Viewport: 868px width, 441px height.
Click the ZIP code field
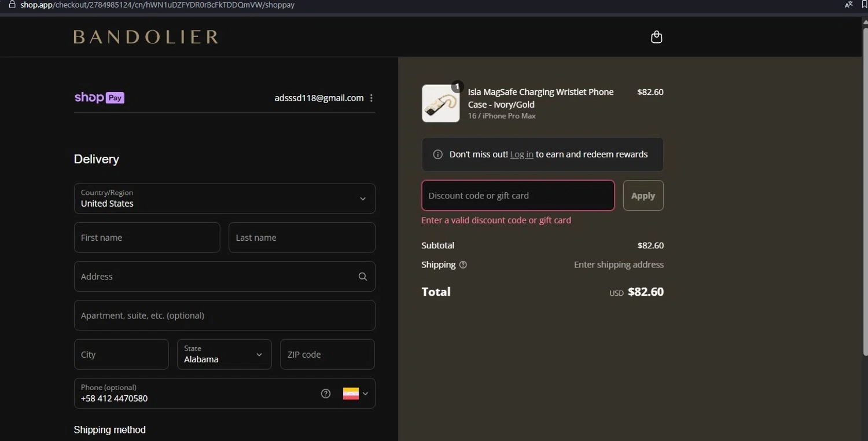point(328,354)
